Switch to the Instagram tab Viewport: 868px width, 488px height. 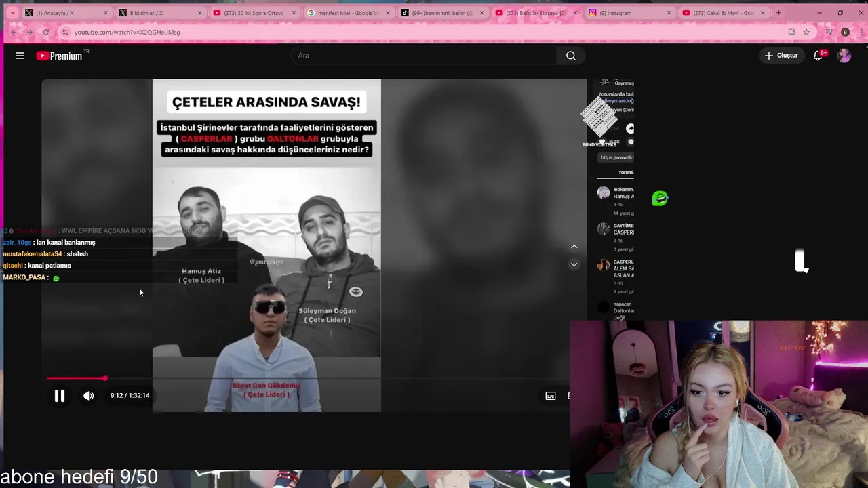pos(629,13)
